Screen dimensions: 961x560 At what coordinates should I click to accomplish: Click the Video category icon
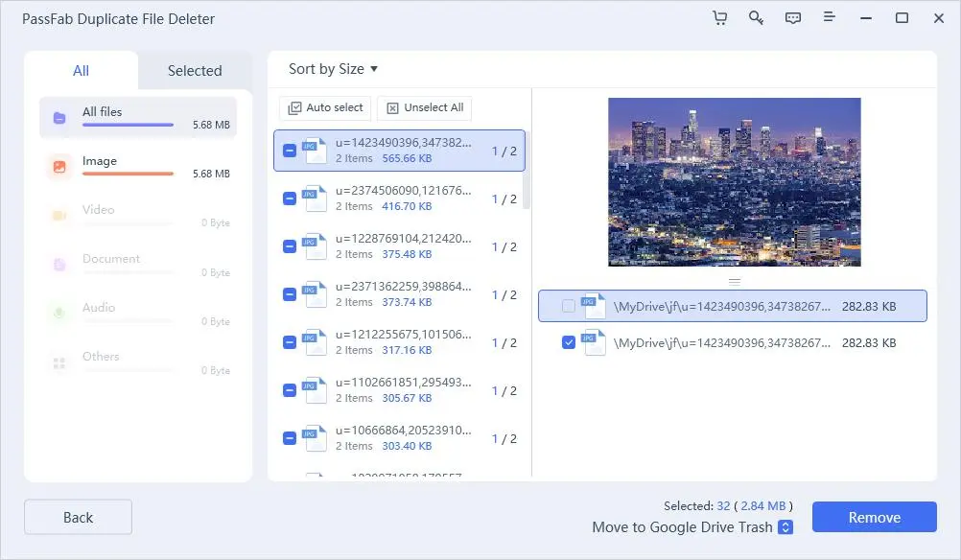point(59,216)
